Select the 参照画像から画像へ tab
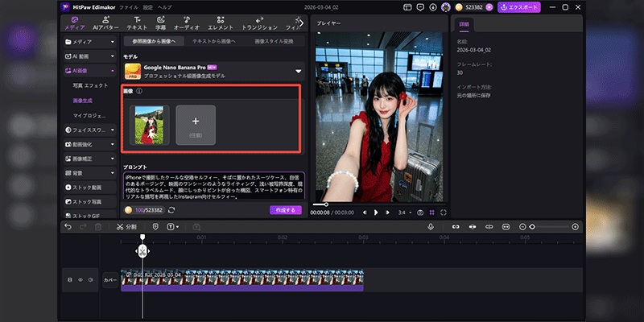Viewport: 644px width, 322px height. coord(154,41)
